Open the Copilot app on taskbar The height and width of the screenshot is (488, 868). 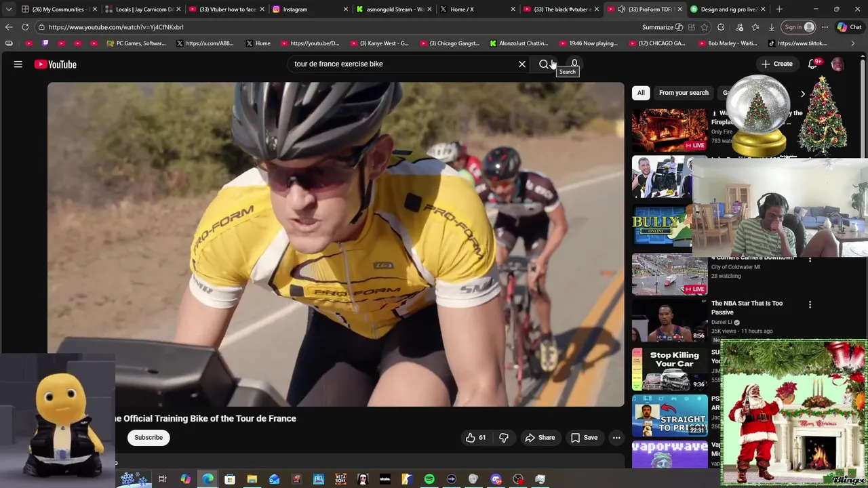click(185, 479)
